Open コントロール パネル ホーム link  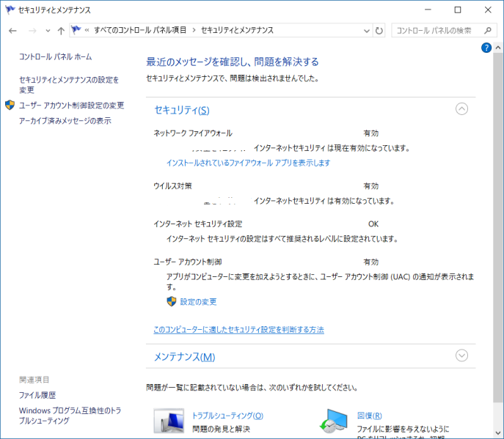pos(55,57)
